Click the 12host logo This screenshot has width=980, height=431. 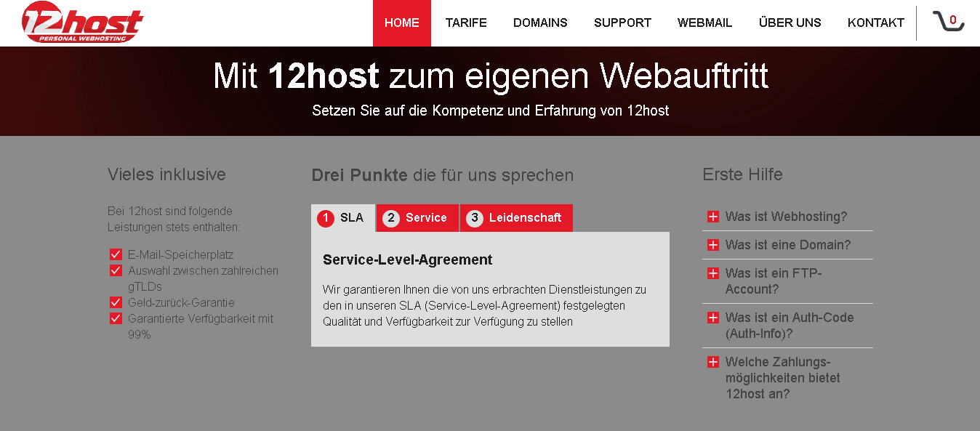tap(82, 22)
